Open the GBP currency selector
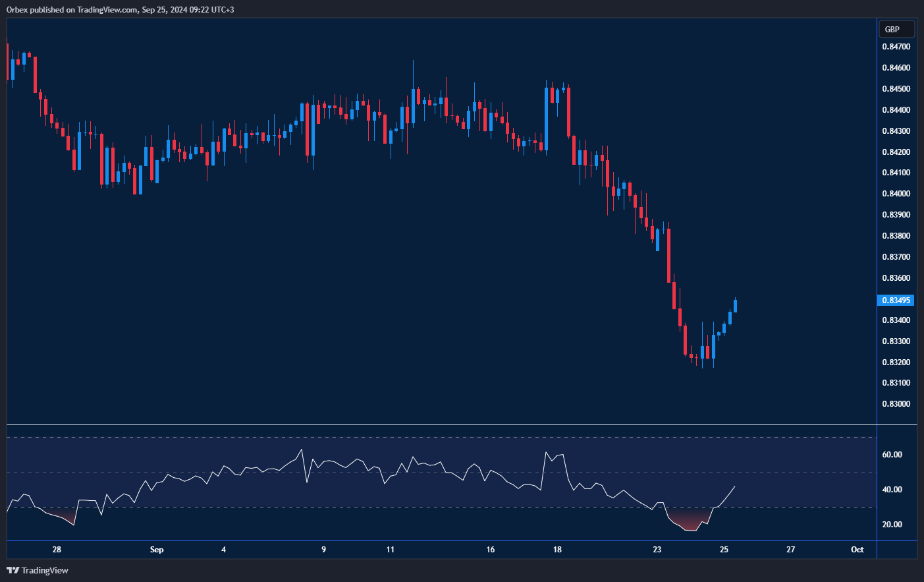The image size is (924, 582). tap(896, 29)
